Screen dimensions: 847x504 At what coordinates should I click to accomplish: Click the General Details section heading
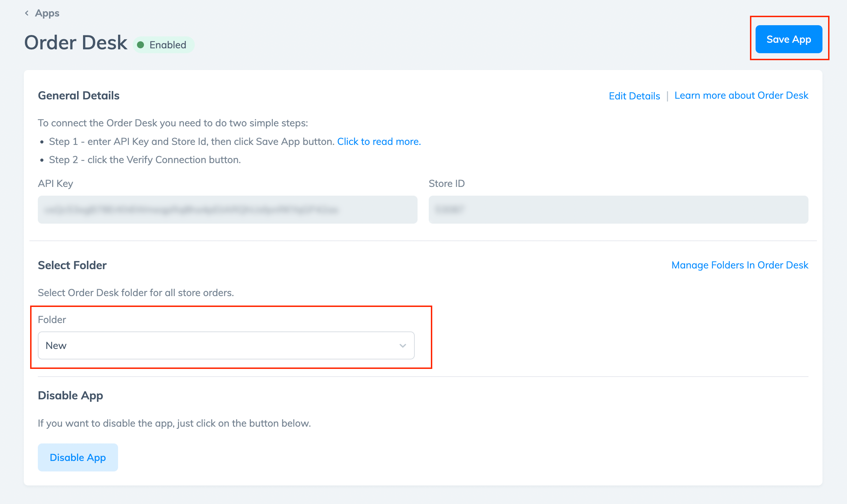coord(78,95)
